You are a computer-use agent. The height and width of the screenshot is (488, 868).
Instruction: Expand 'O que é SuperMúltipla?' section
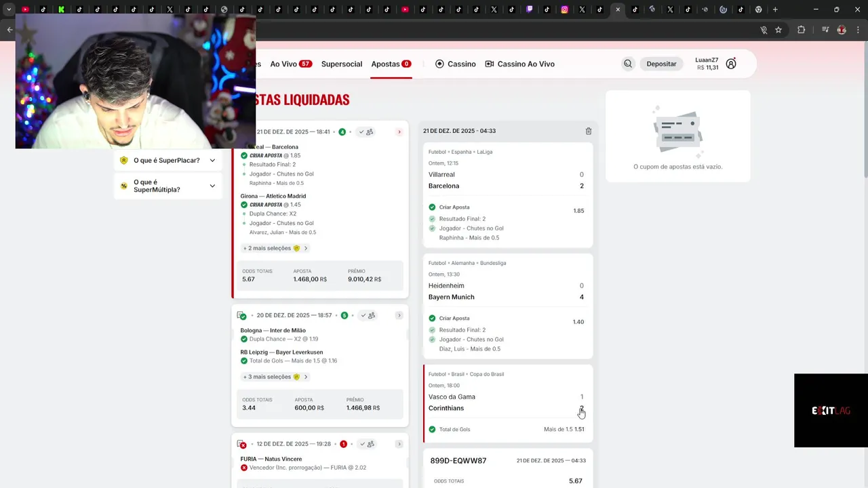coord(167,186)
